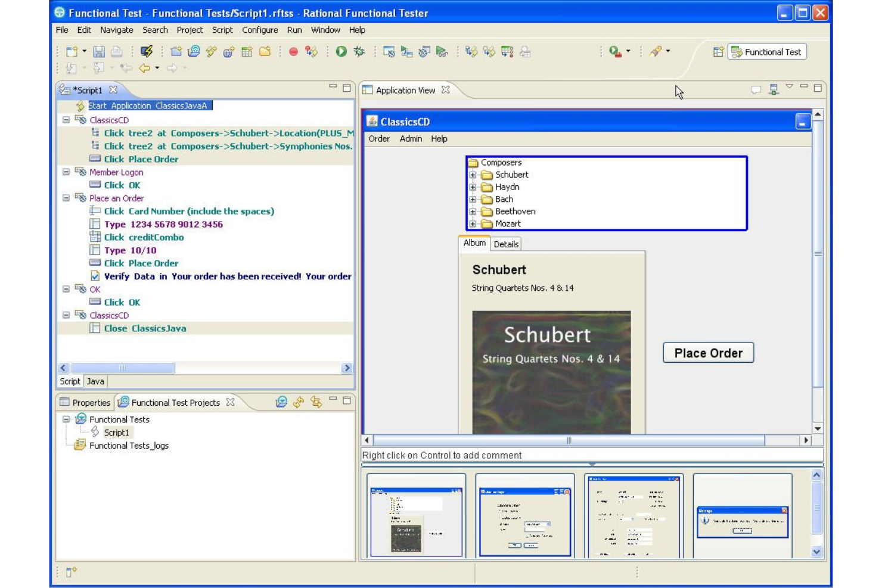The height and width of the screenshot is (588, 882).
Task: Click the Debug bug icon
Action: (x=359, y=52)
